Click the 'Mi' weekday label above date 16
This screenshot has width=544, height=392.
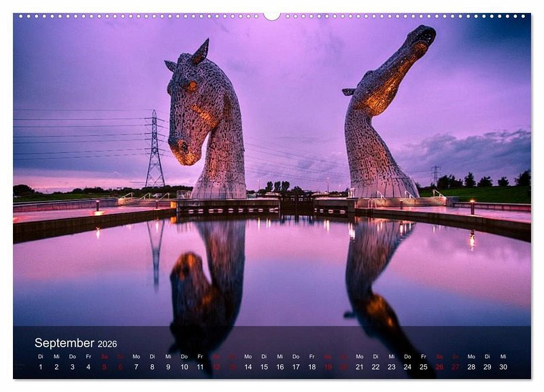pos(280,357)
